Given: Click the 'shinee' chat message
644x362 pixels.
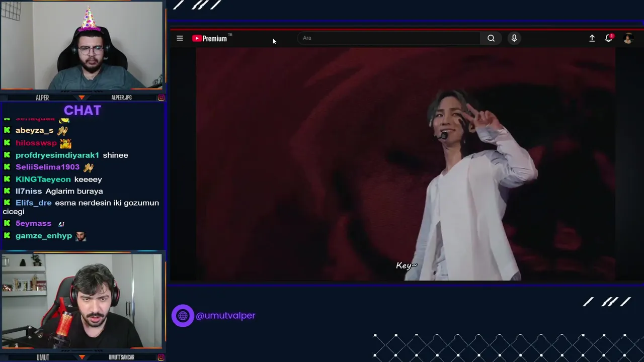Looking at the screenshot, I should coord(115,155).
